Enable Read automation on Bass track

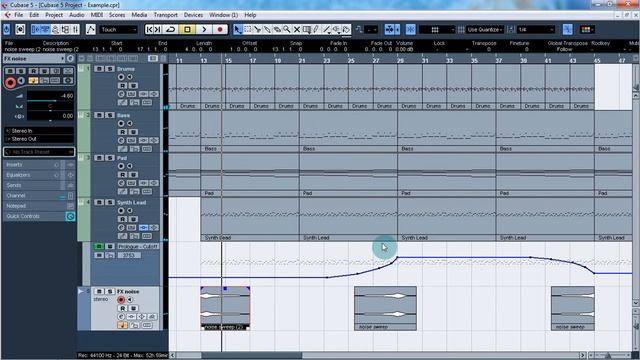122,132
